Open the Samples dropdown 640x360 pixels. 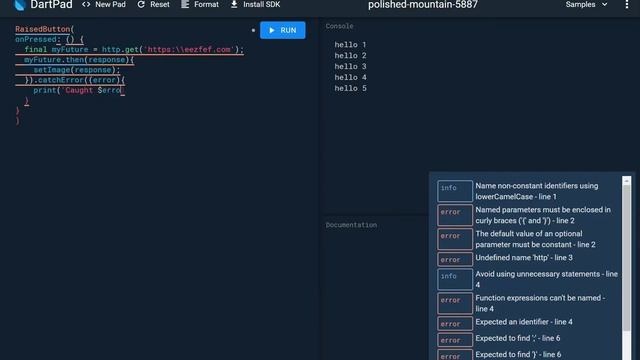(x=586, y=4)
